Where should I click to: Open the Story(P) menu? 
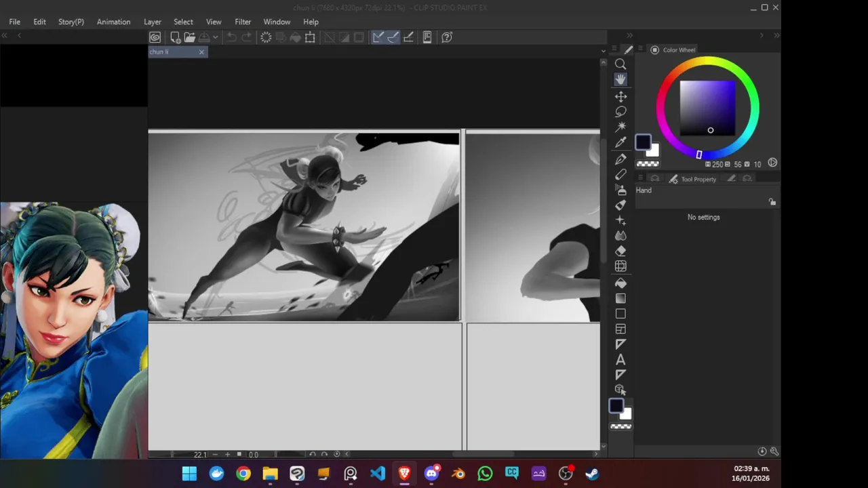click(x=71, y=22)
